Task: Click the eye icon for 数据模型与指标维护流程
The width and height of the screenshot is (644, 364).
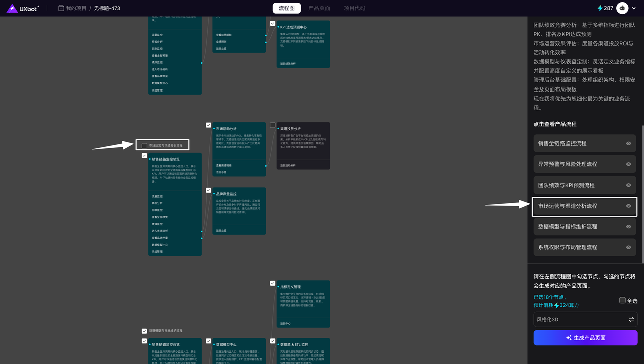Action: pyautogui.click(x=628, y=227)
